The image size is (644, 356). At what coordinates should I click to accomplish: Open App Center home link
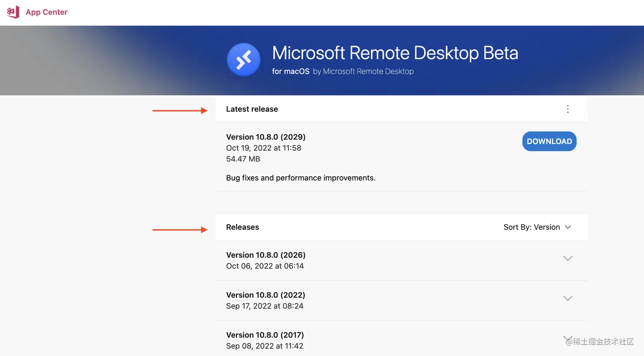coord(46,12)
